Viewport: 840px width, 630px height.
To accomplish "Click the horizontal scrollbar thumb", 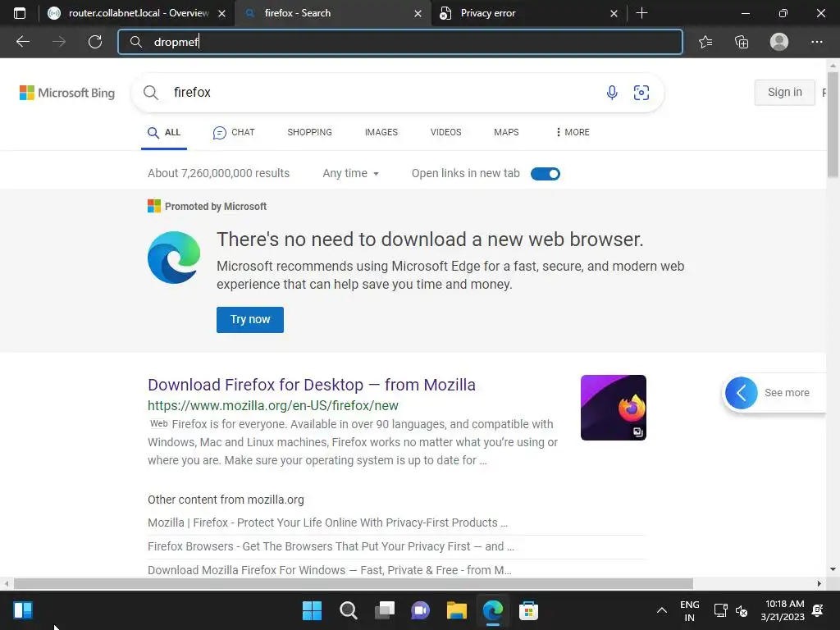I will pyautogui.click(x=354, y=583).
